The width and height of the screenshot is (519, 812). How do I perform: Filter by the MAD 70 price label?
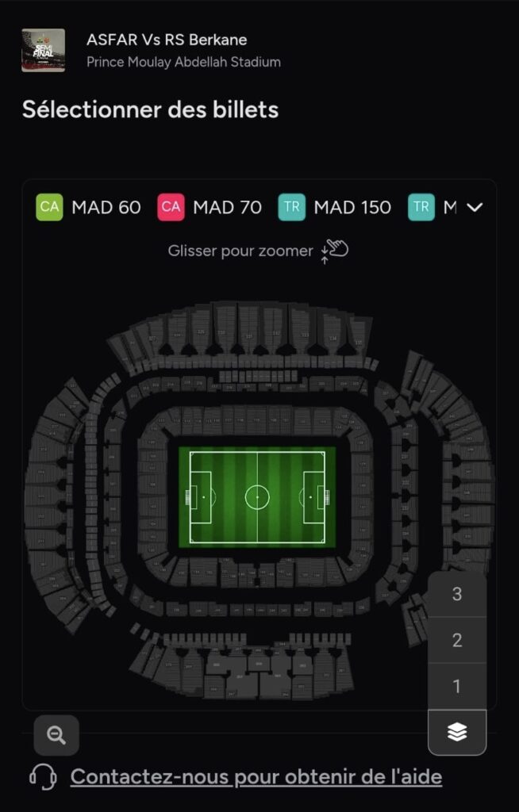(227, 207)
